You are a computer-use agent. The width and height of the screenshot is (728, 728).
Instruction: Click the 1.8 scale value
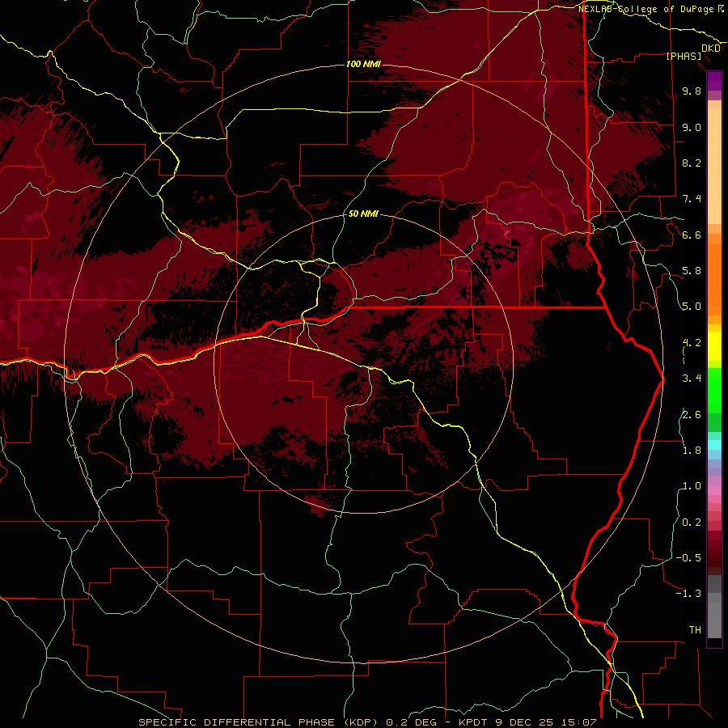[x=692, y=451]
